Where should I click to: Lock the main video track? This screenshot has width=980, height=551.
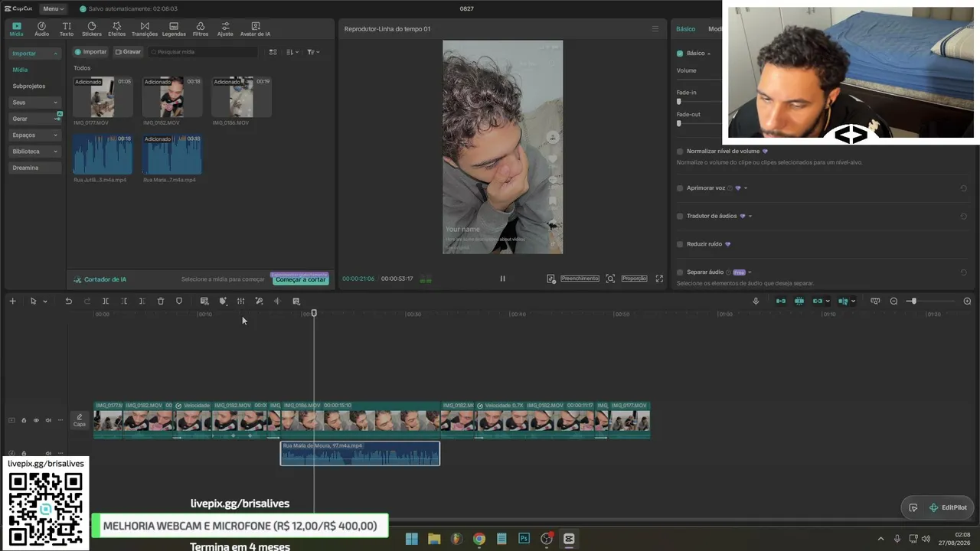click(24, 420)
